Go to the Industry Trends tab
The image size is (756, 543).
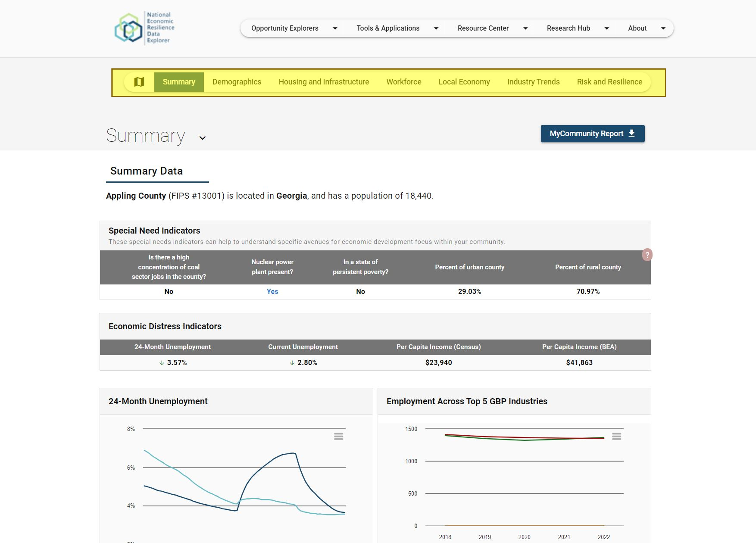pos(533,82)
